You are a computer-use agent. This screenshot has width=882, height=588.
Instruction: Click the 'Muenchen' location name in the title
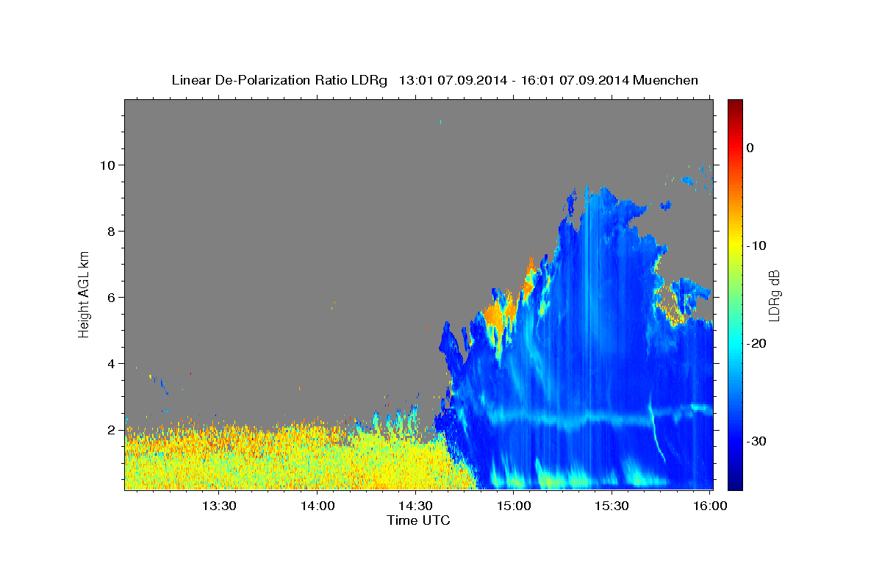tap(665, 80)
